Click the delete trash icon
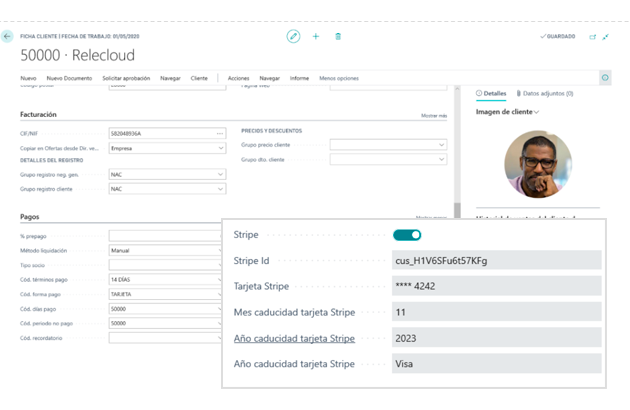The width and height of the screenshot is (630, 410). [338, 36]
